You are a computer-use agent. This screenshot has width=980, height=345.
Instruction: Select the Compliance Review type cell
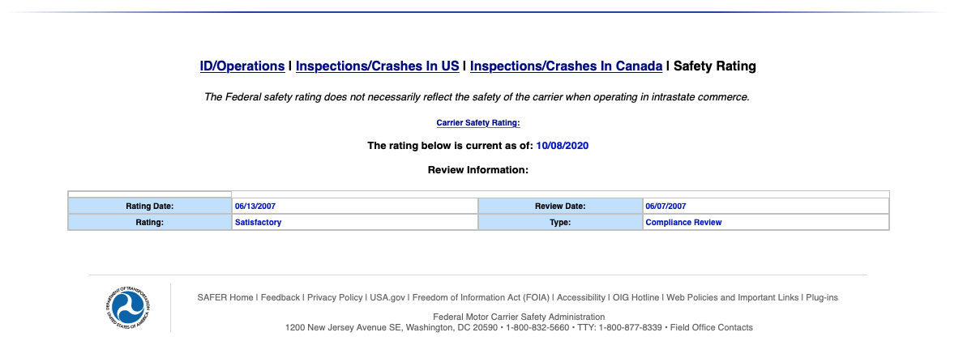683,222
